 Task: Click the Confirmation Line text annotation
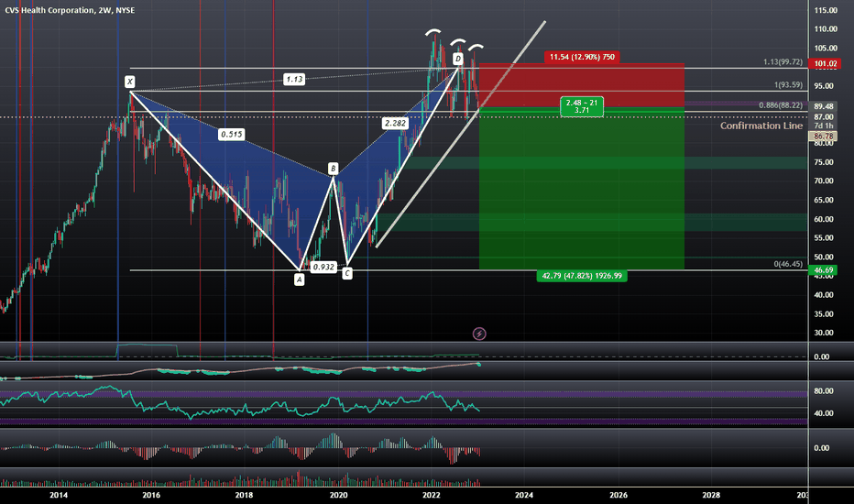(761, 126)
